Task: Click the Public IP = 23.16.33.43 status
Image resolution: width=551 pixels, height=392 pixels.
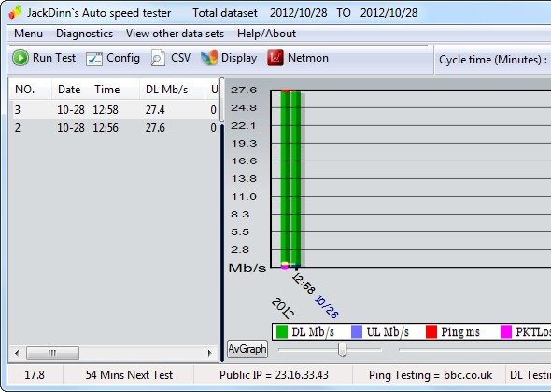Action: click(274, 375)
